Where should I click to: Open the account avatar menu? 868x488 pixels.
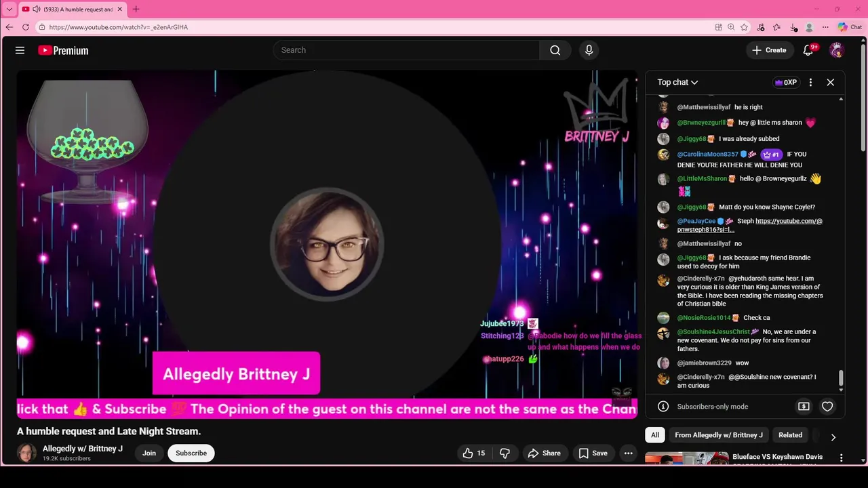tap(837, 50)
